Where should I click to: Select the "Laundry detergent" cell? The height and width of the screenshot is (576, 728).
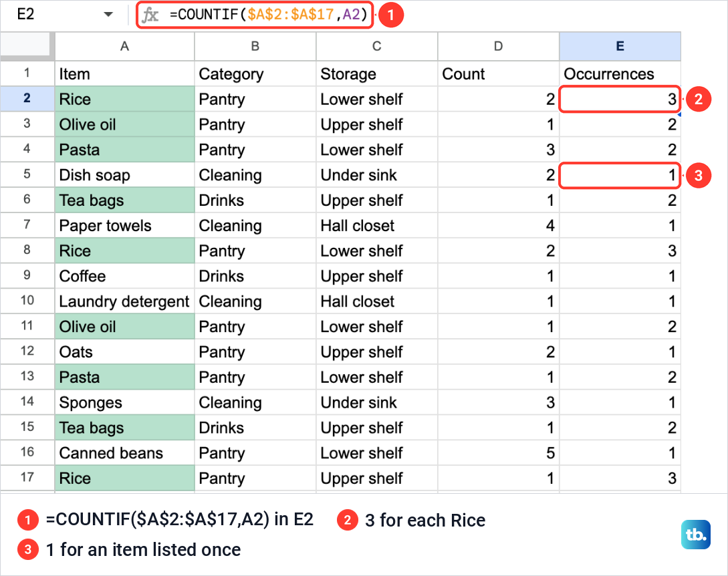[124, 301]
